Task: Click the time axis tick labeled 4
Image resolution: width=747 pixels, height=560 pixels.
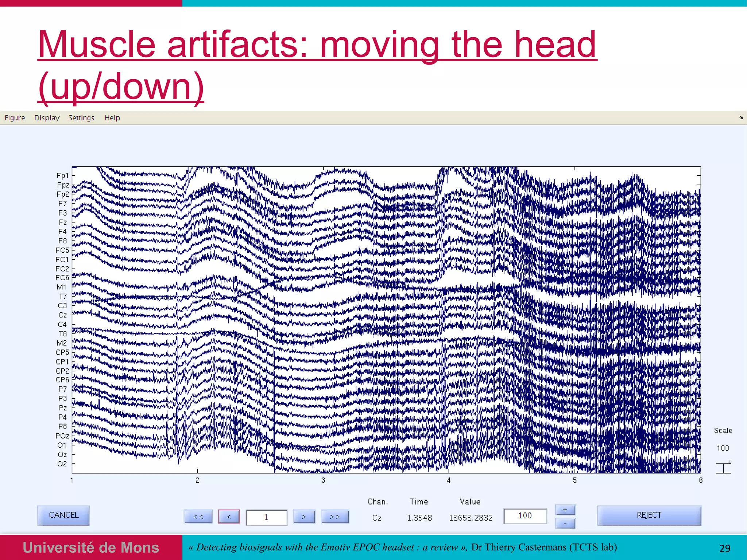Action: coord(449,480)
